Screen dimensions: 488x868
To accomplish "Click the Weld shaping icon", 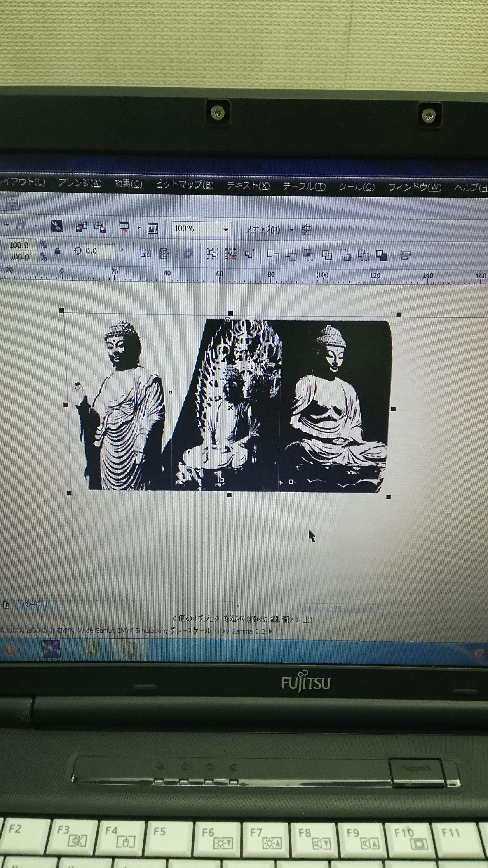I will [272, 255].
